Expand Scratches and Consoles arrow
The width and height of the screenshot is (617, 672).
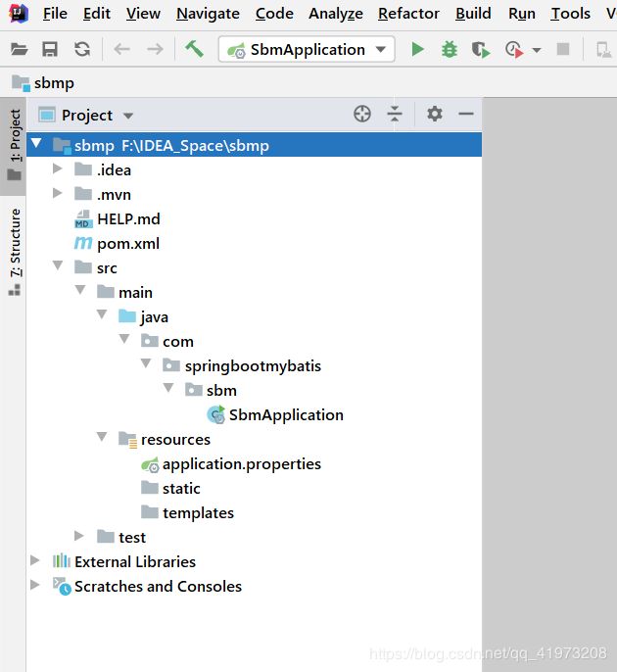tap(35, 585)
